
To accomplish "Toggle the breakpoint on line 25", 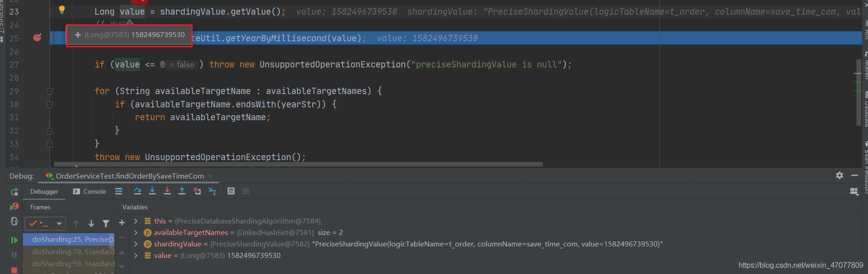I will [x=37, y=38].
